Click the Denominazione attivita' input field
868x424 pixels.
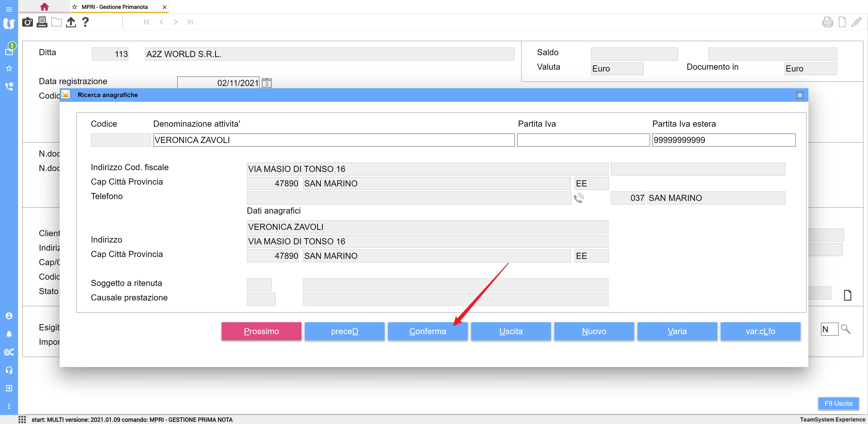click(334, 140)
